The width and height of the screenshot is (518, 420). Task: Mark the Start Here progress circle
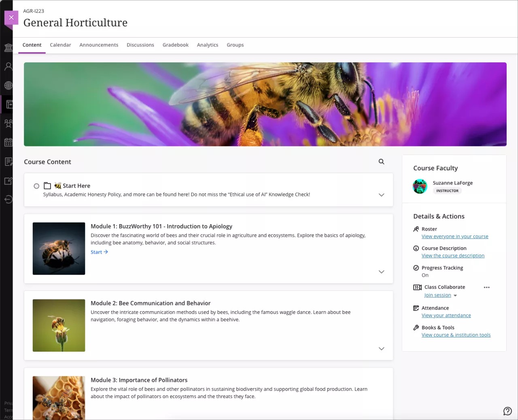36,186
